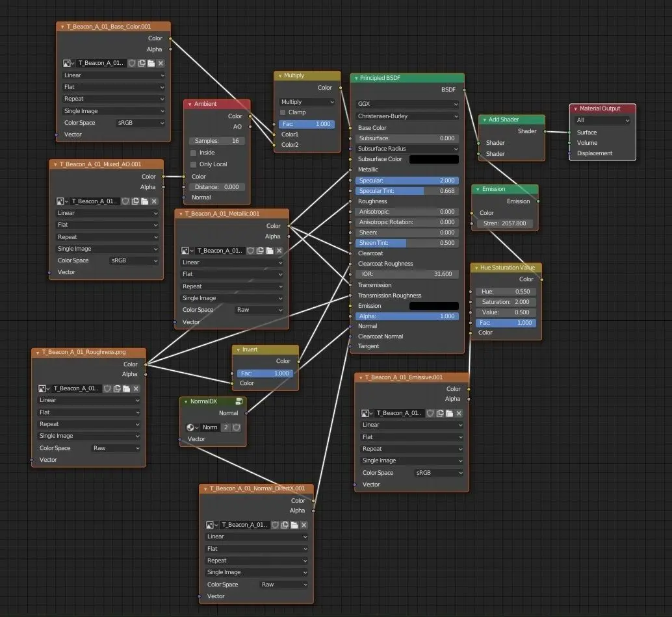Toggle fake user shield in Emissive node
Screen dimensions: 672x617
430,413
